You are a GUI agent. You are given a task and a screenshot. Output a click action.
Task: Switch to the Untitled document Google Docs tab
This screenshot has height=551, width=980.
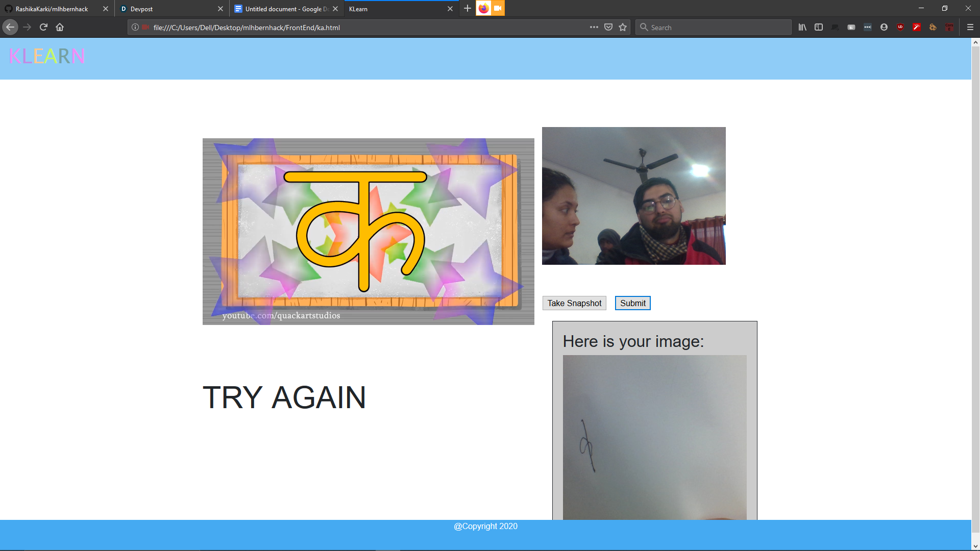point(283,9)
